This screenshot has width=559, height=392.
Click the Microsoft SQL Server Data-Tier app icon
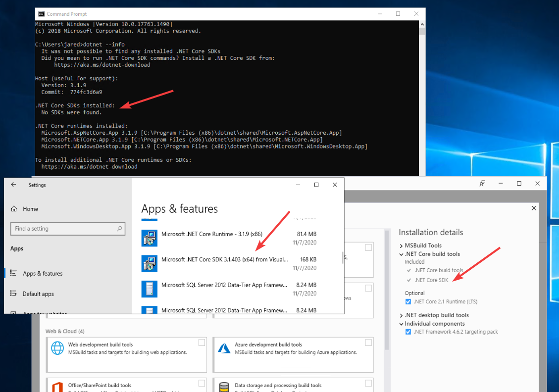point(150,289)
